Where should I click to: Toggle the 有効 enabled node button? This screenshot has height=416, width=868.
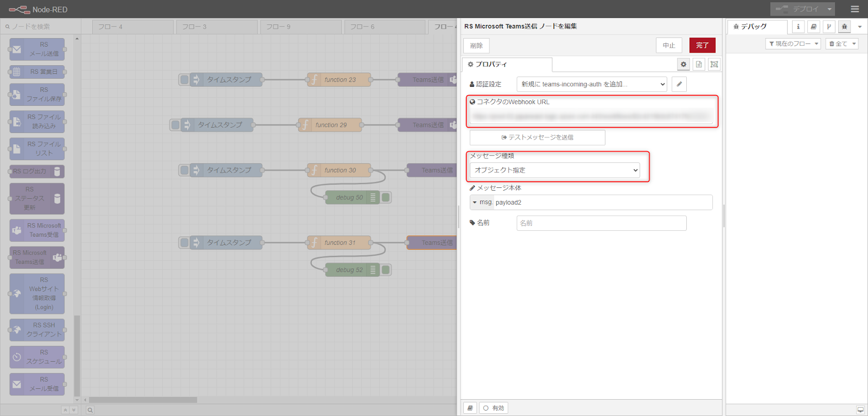click(x=494, y=408)
